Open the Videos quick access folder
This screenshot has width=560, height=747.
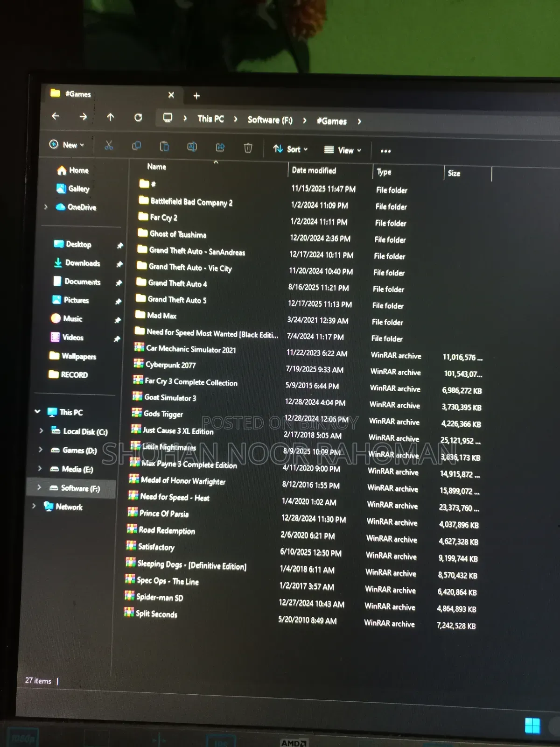pyautogui.click(x=67, y=337)
